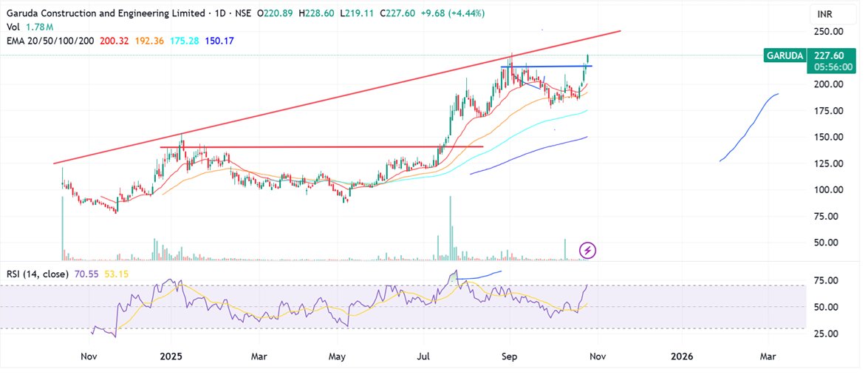Image resolution: width=868 pixels, height=375 pixels.
Task: Click the change value +9.68 (+4.44%)
Action: (x=453, y=13)
